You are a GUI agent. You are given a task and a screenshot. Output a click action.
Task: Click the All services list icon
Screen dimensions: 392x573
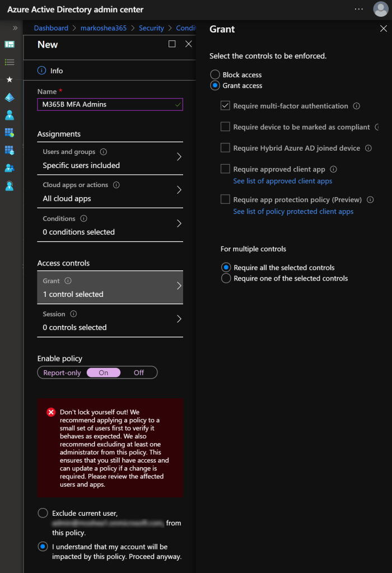(x=10, y=62)
